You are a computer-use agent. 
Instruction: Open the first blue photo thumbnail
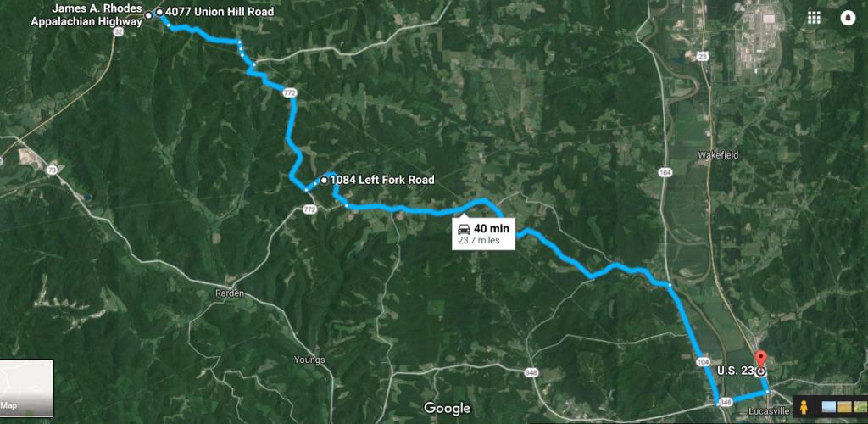[x=829, y=408]
